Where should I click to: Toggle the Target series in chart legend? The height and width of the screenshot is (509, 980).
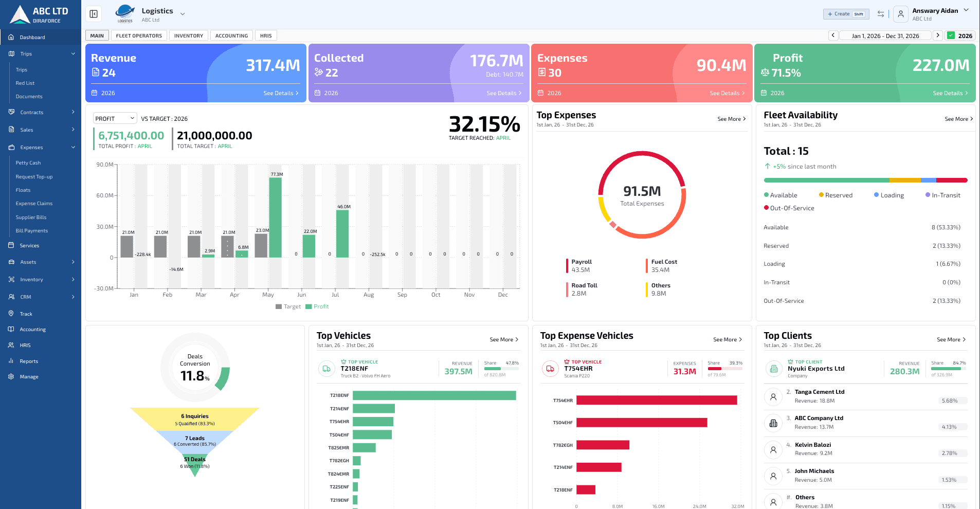pos(288,306)
